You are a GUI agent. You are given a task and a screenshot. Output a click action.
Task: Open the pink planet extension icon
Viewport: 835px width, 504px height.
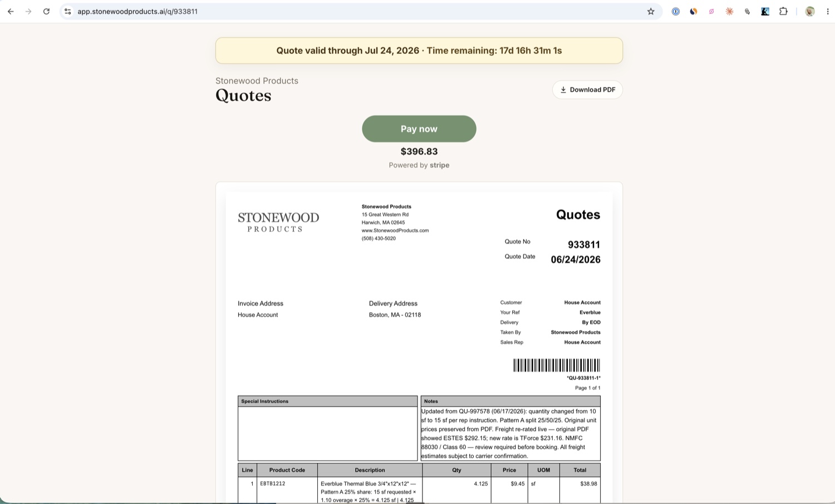coord(711,11)
